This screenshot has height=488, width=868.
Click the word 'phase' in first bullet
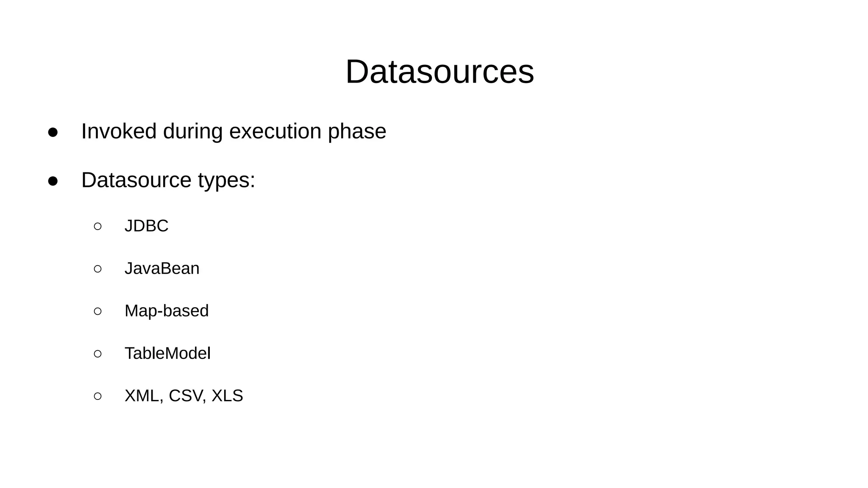(357, 132)
